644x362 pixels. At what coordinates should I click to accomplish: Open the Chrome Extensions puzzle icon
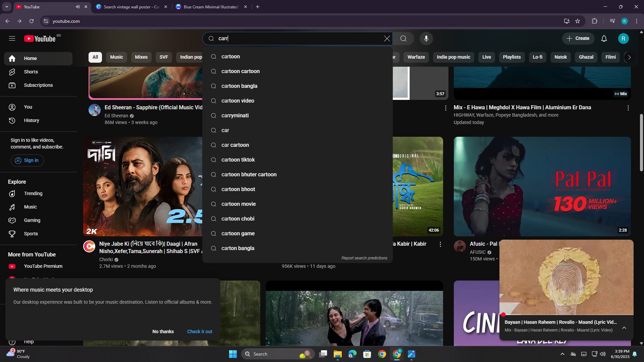[x=594, y=21]
